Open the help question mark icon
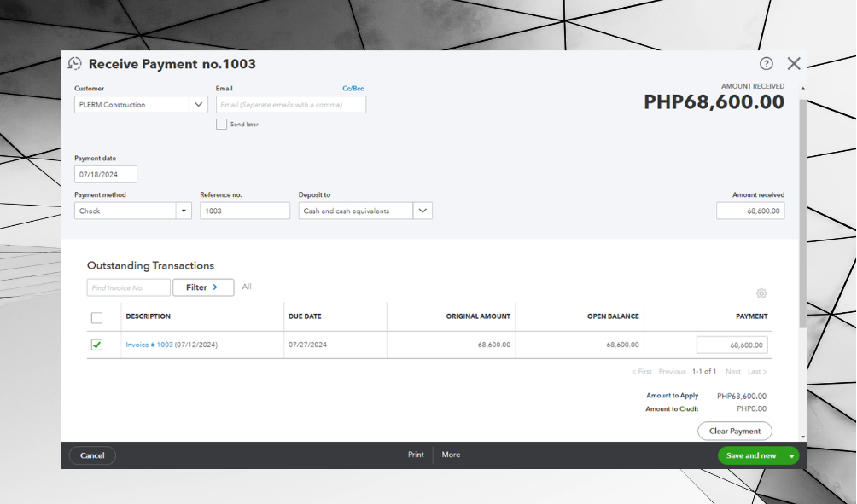This screenshot has width=857, height=504. 767,64
